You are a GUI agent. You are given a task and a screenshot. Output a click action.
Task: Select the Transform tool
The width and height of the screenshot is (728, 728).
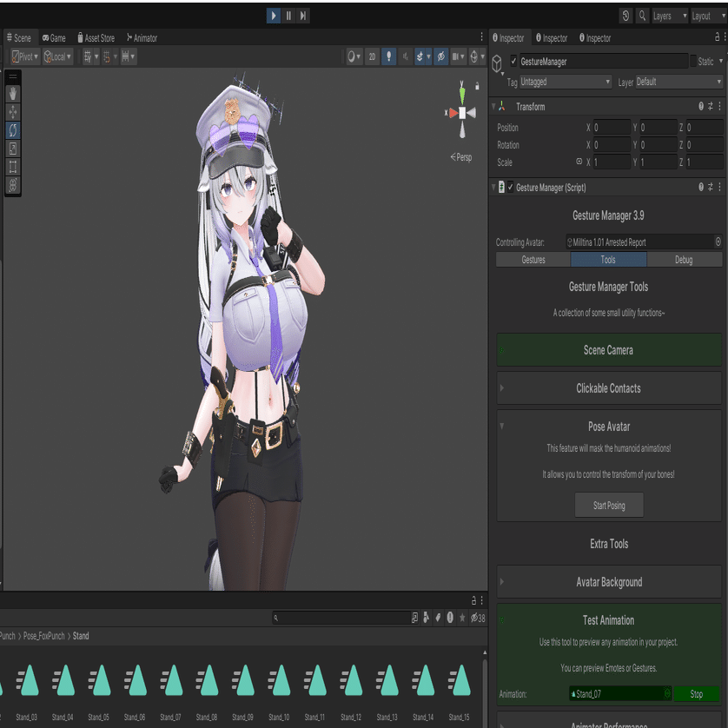[x=13, y=185]
